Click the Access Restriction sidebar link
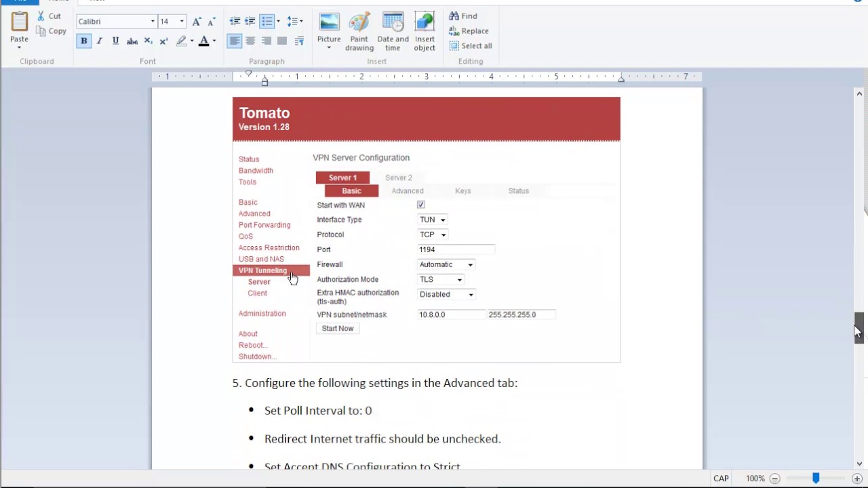This screenshot has width=868, height=488. (x=269, y=248)
